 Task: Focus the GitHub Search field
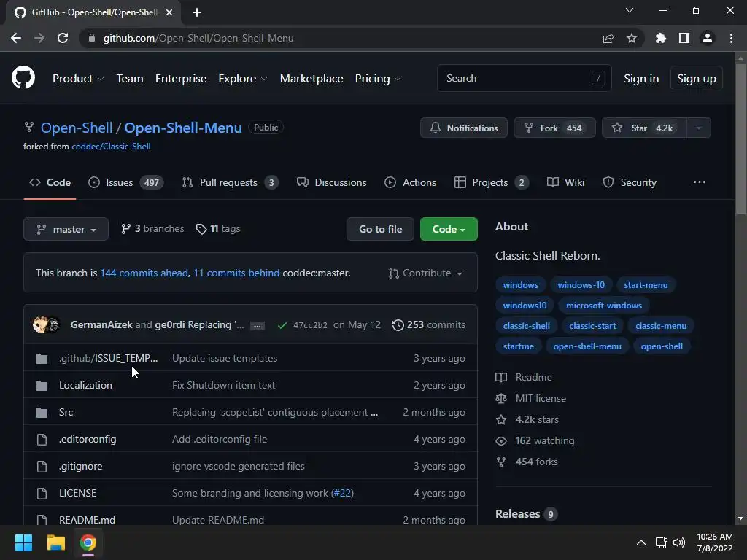(x=524, y=78)
